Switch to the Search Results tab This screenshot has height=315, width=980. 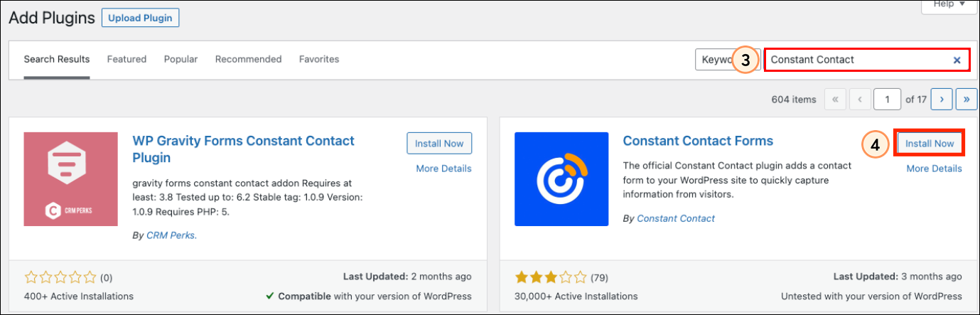coord(57,59)
